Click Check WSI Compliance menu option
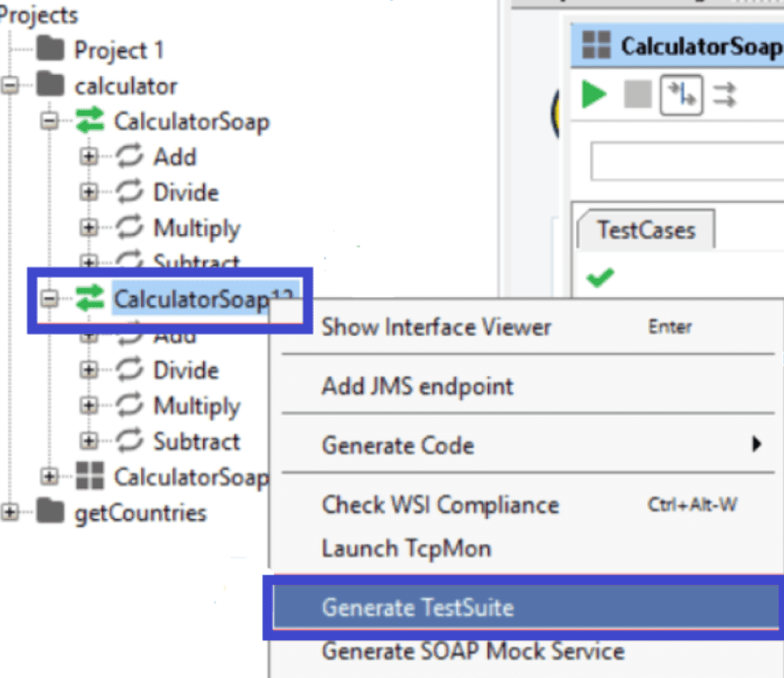 [x=440, y=505]
